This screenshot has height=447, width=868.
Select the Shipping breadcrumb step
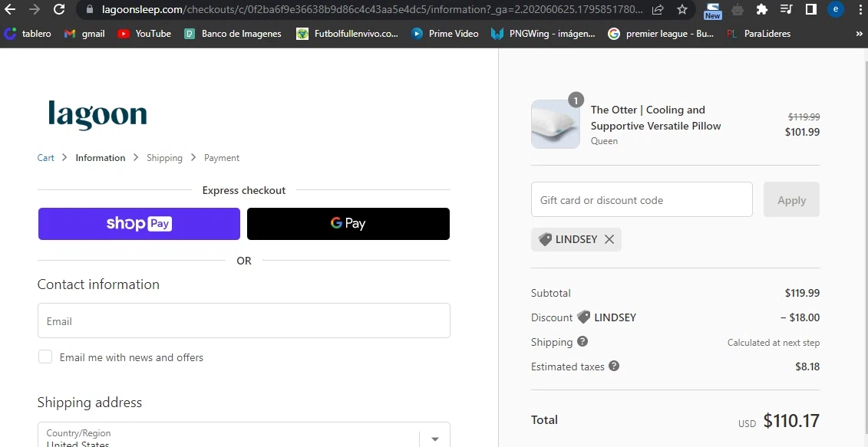pos(164,158)
